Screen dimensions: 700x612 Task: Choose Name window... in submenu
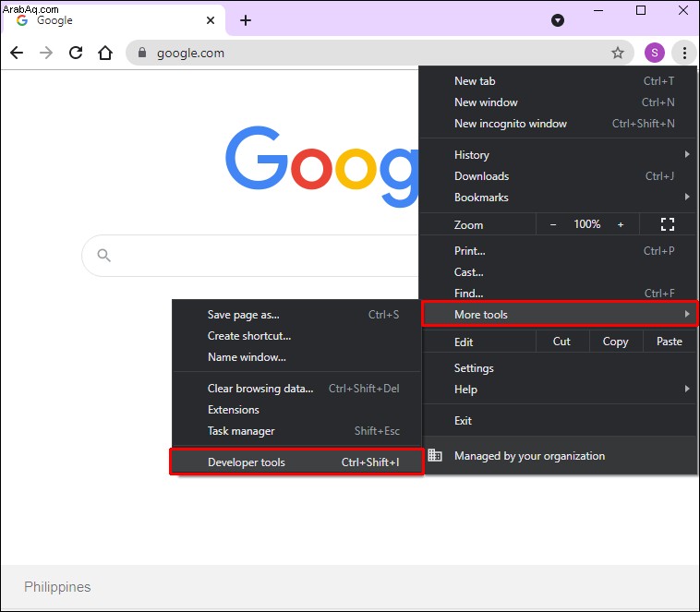(x=296, y=356)
